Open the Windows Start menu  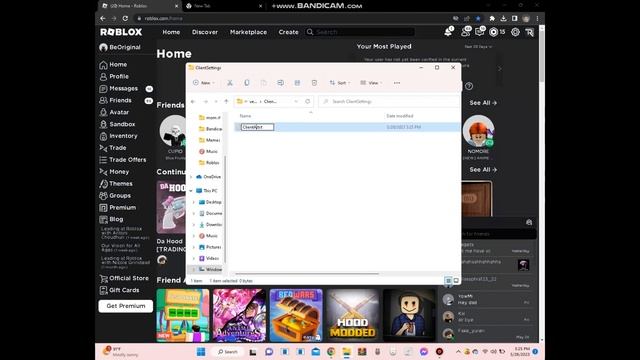coord(201,351)
